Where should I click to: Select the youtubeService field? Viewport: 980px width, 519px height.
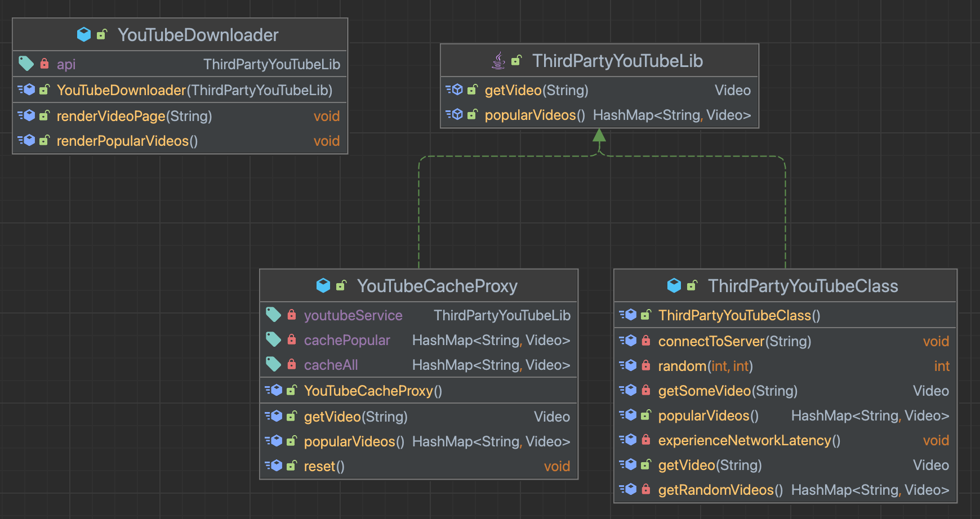pyautogui.click(x=353, y=315)
